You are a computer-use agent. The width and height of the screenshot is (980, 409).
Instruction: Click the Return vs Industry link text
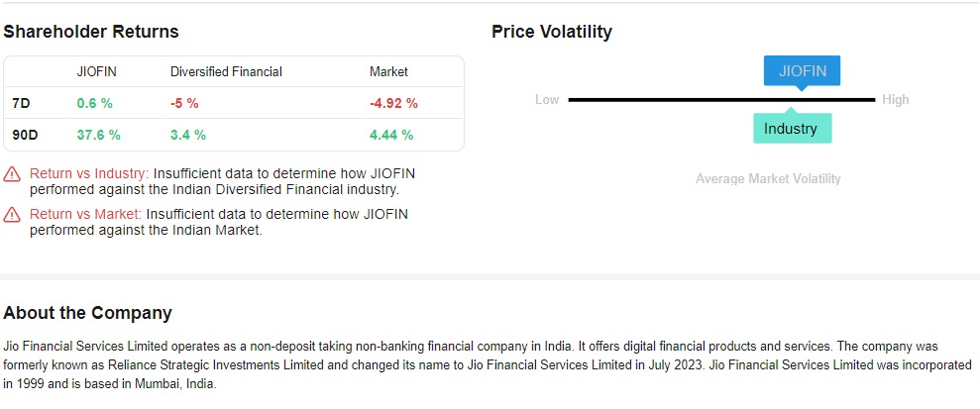point(89,173)
